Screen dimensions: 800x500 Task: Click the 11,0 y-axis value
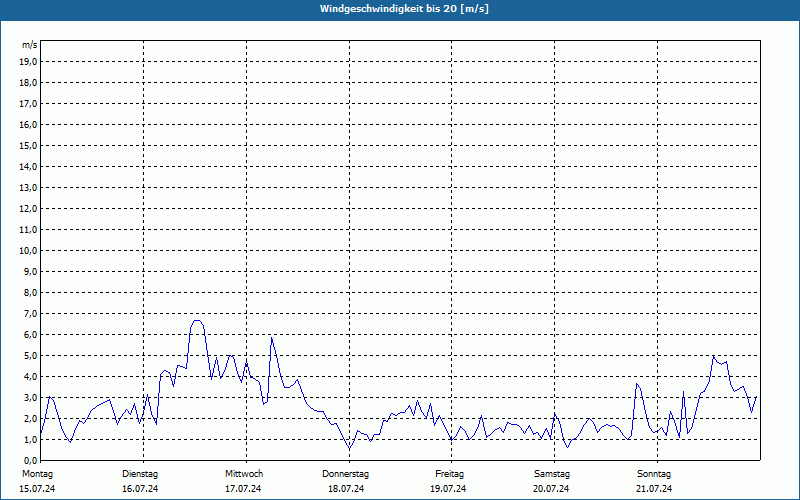click(x=28, y=230)
